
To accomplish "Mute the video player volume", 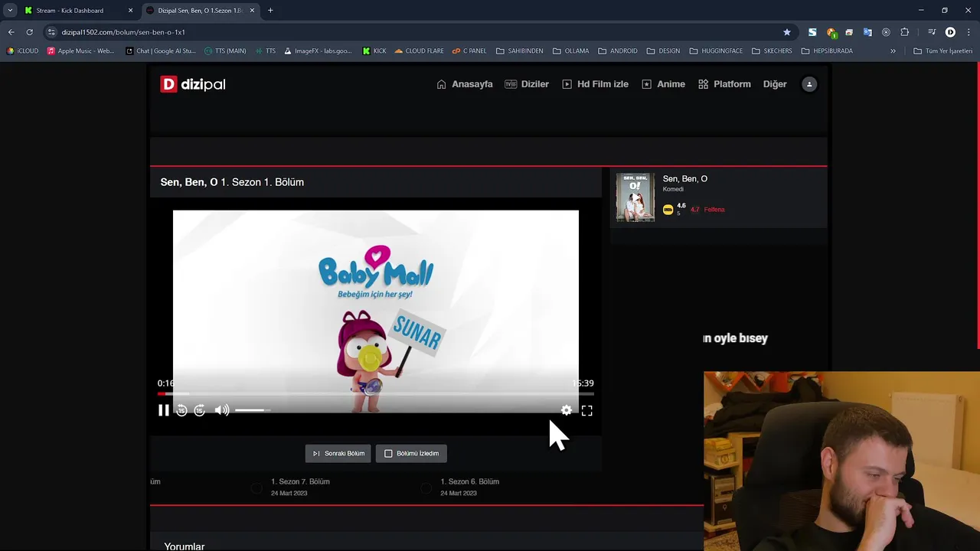I will (221, 411).
